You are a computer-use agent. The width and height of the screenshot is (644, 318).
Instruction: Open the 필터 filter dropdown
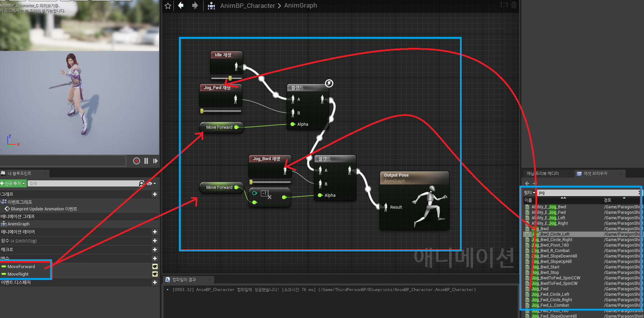point(530,193)
